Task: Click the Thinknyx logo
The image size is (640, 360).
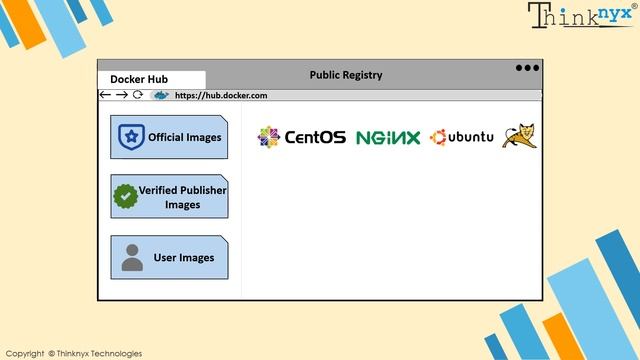Action: click(x=582, y=15)
